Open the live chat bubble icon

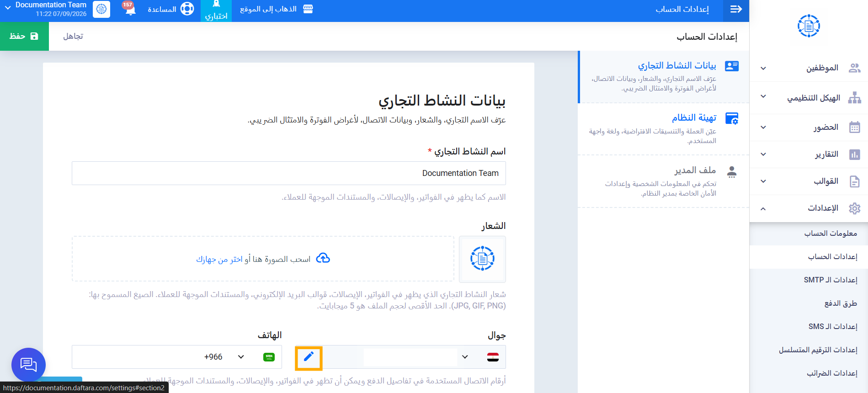point(28,365)
